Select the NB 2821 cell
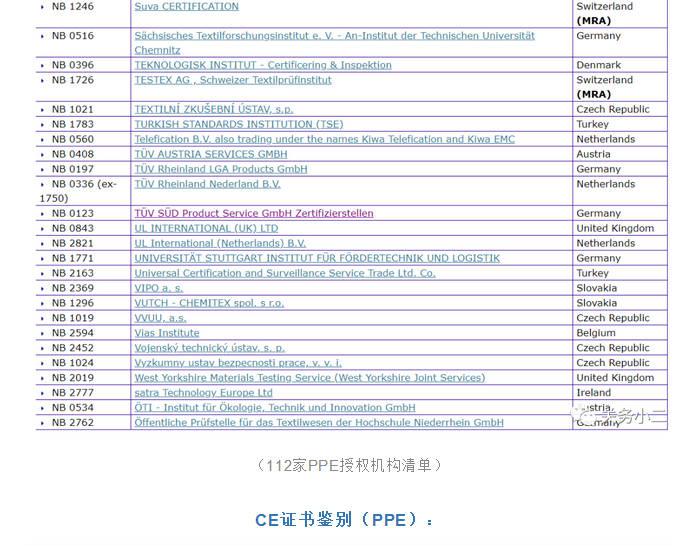Image resolution: width=700 pixels, height=546 pixels. tap(83, 243)
